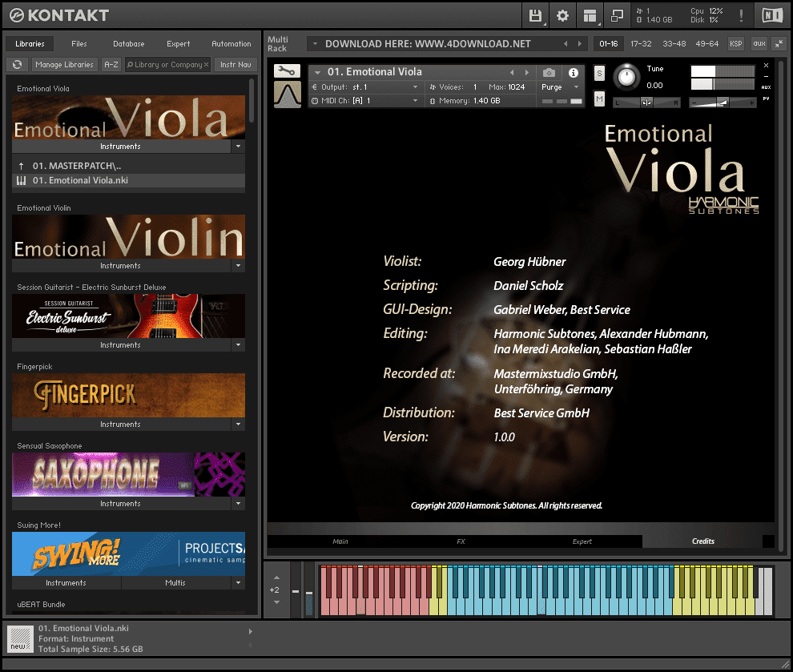The image size is (793, 672).
Task: Toggle the AUX button on instrument
Action: pyautogui.click(x=766, y=87)
